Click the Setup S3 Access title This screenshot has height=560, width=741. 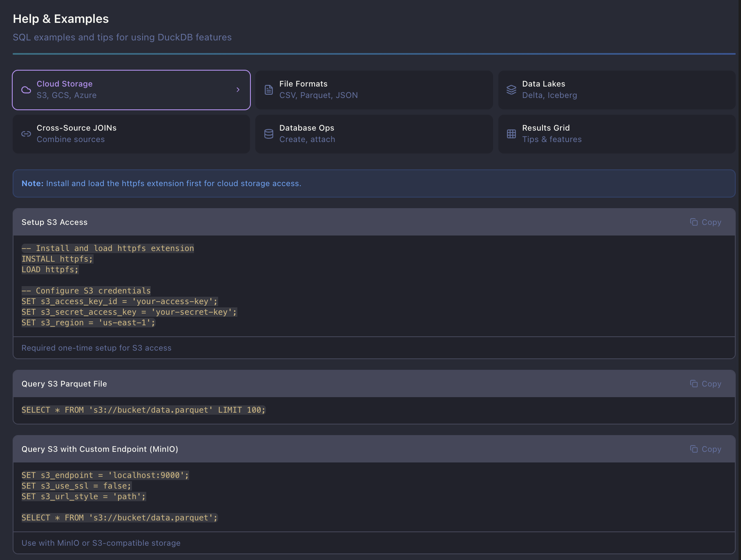click(x=54, y=222)
